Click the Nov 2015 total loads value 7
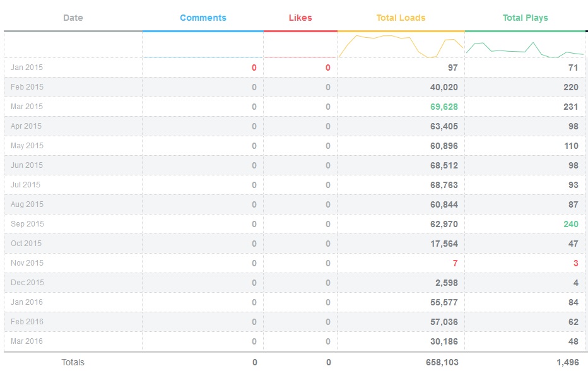The width and height of the screenshot is (588, 371). coord(455,263)
